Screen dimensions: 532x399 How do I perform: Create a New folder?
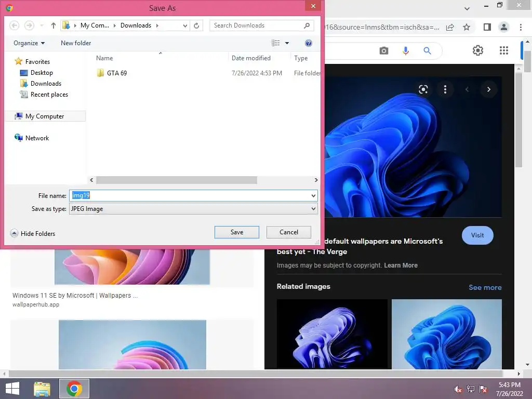[76, 43]
